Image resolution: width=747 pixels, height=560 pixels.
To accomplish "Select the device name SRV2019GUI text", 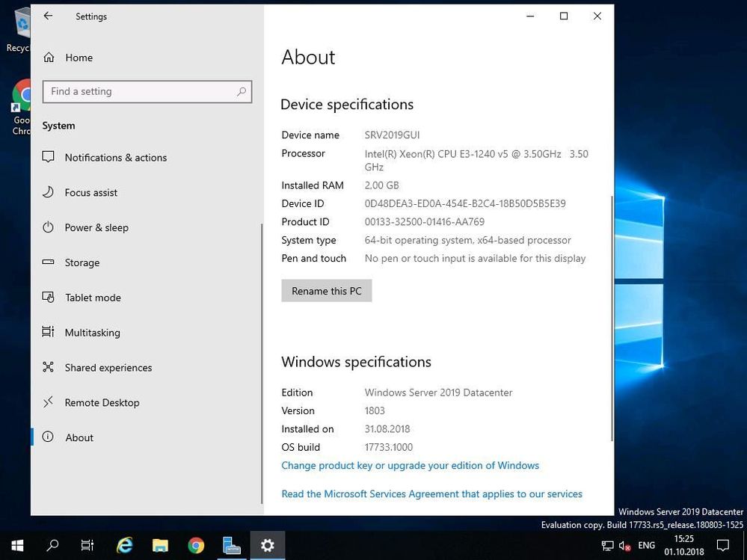I will click(x=392, y=135).
